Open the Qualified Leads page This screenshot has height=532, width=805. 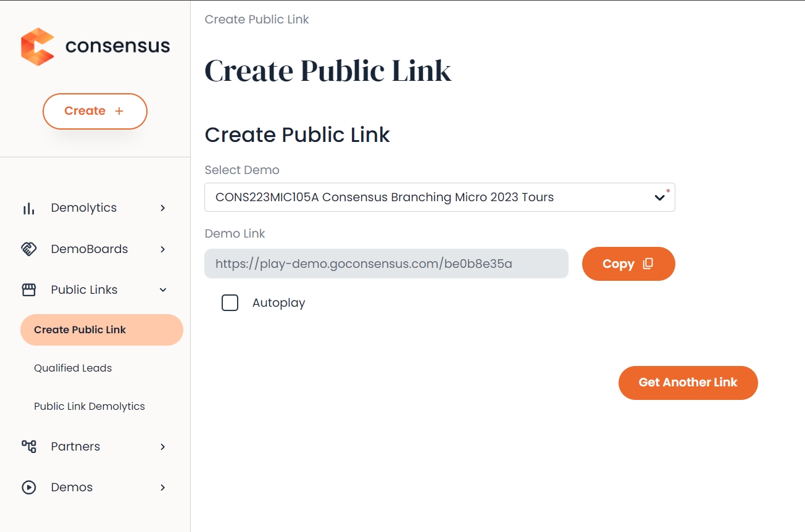73,367
